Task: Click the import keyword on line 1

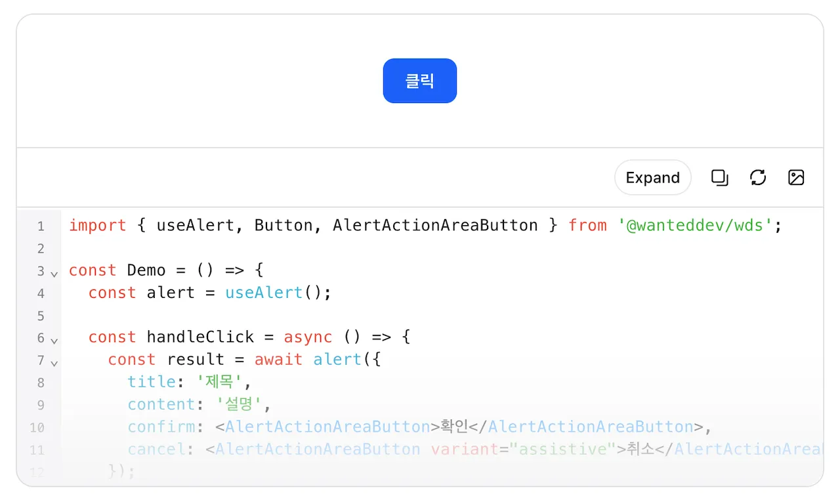Action: click(97, 225)
